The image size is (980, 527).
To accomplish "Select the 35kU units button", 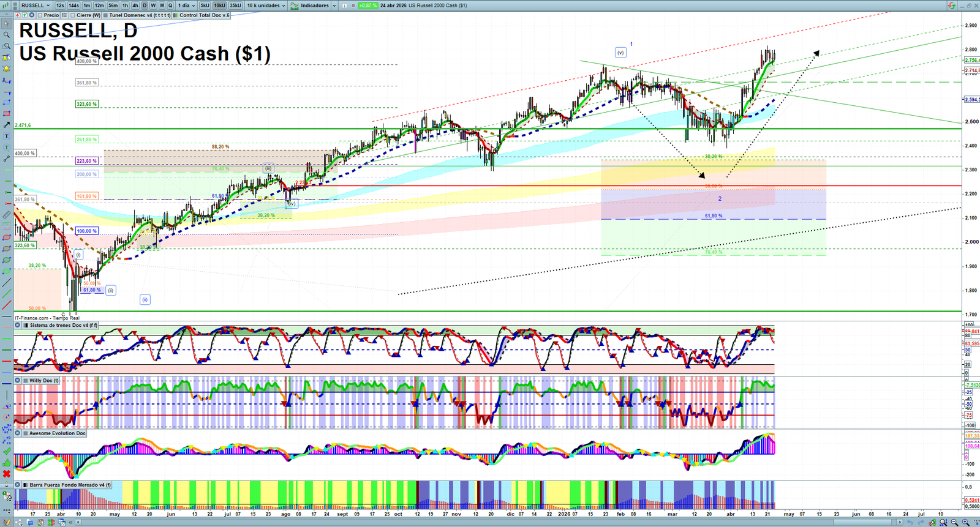I will [235, 6].
